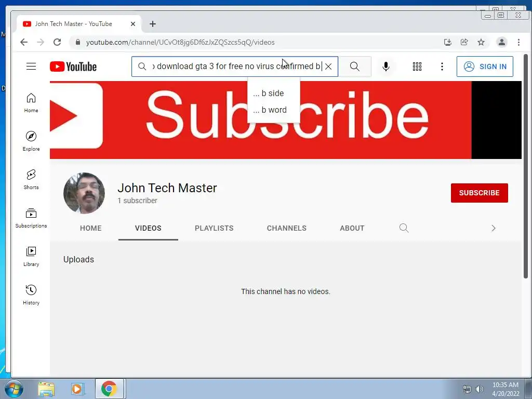Click the page vertical scrollbar thumb

(526, 166)
